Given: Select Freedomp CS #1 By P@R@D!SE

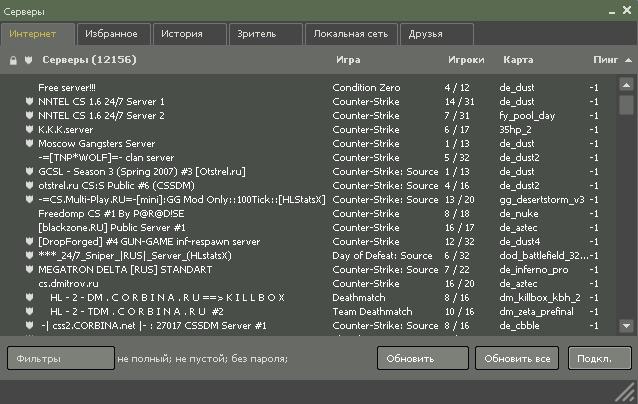Looking at the screenshot, I should point(309,214).
